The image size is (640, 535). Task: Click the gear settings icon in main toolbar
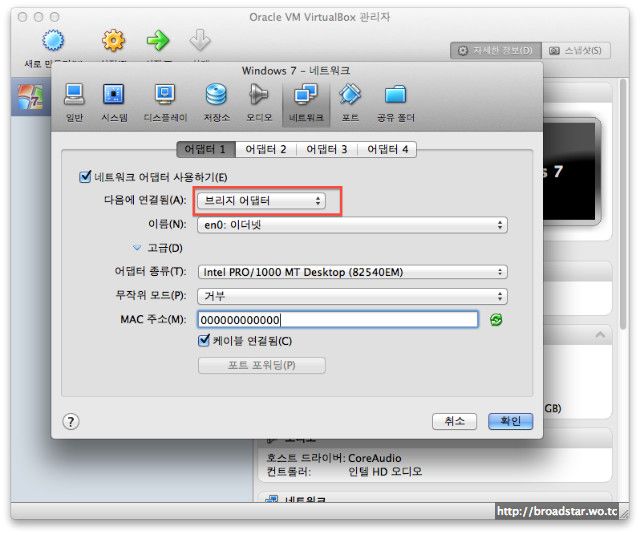point(113,40)
